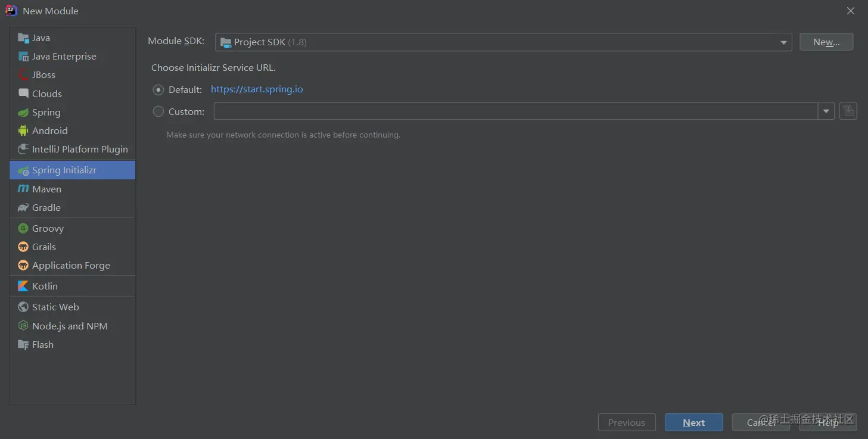Screen dimensions: 868x439
Task: Click the Static Web globe icon
Action: point(23,307)
